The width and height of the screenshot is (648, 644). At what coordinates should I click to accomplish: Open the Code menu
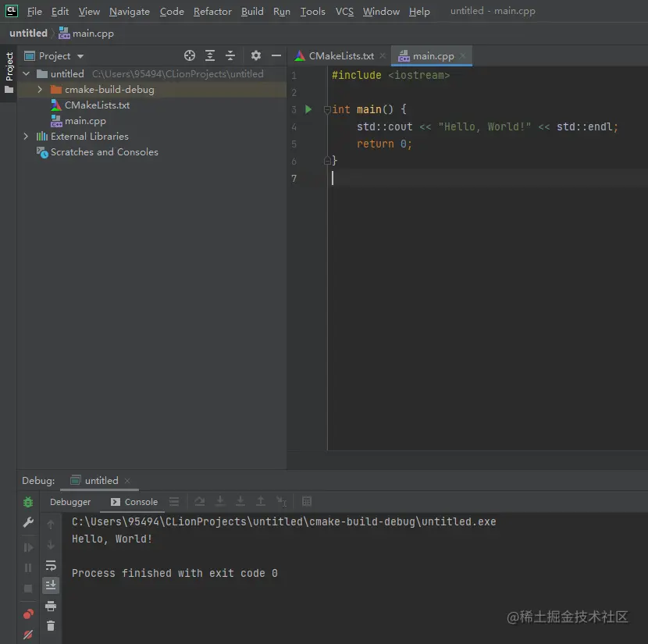point(172,12)
